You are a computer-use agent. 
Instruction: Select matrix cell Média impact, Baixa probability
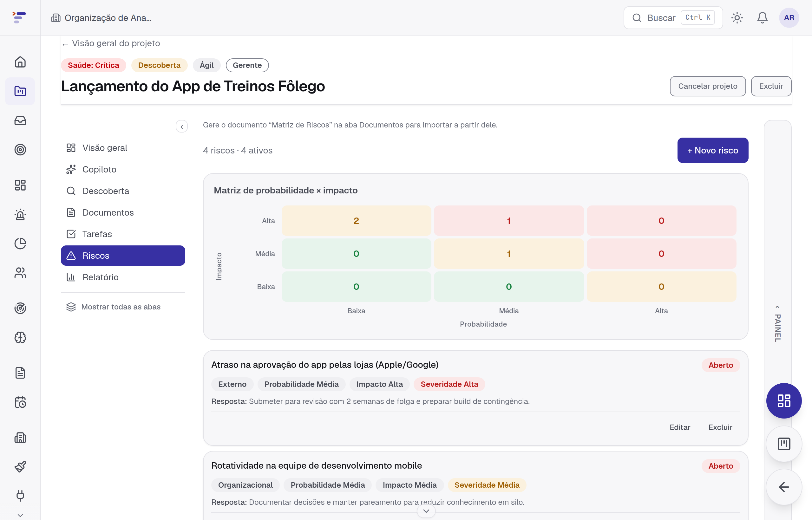pyautogui.click(x=356, y=254)
